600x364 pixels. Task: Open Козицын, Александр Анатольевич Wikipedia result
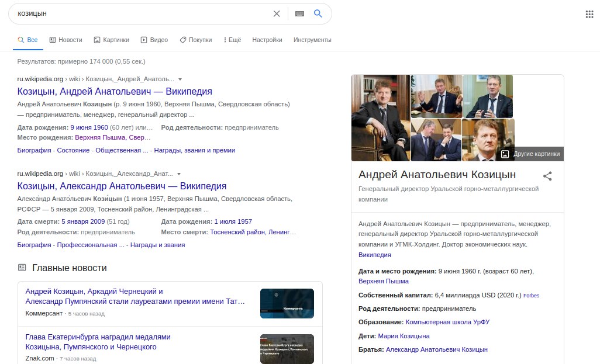(x=122, y=186)
